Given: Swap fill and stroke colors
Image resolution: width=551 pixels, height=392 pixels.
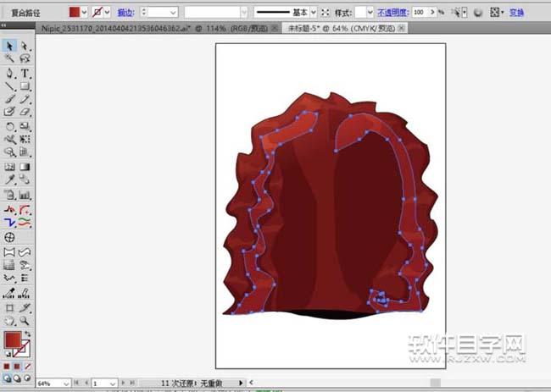Looking at the screenshot, I should pyautogui.click(x=29, y=334).
